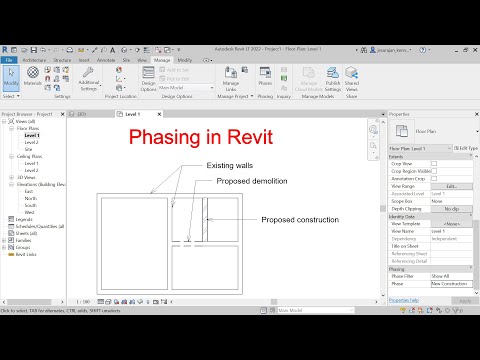Viewport: 480px width, 360px height.
Task: Click the Save icon in quick access toolbar
Action: [34, 50]
